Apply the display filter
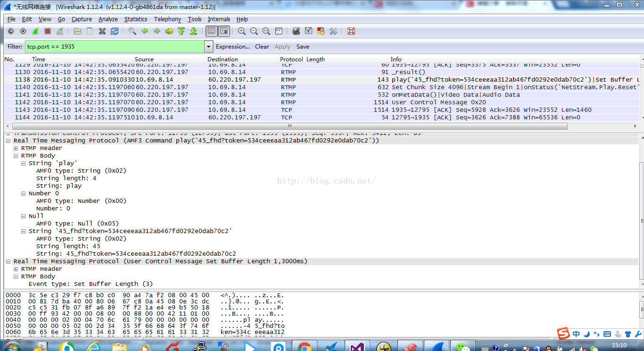The height and width of the screenshot is (351, 644). (282, 47)
